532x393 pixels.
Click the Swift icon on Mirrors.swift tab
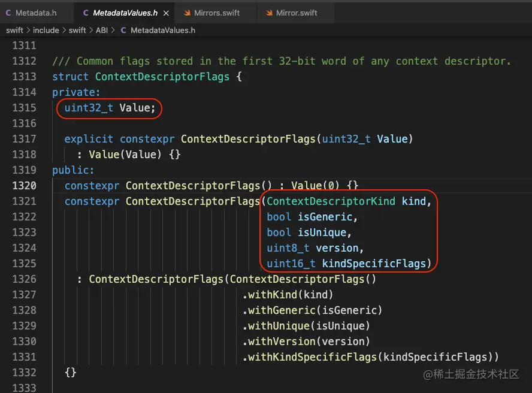click(187, 13)
